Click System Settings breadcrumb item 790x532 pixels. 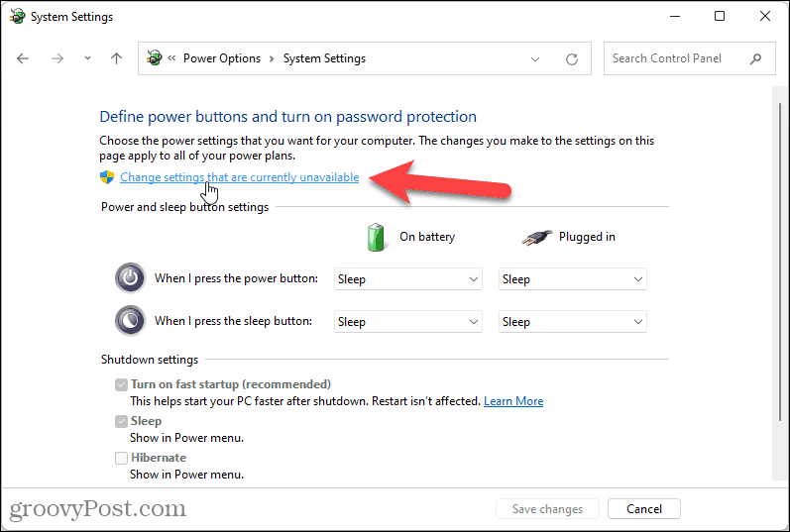[324, 58]
